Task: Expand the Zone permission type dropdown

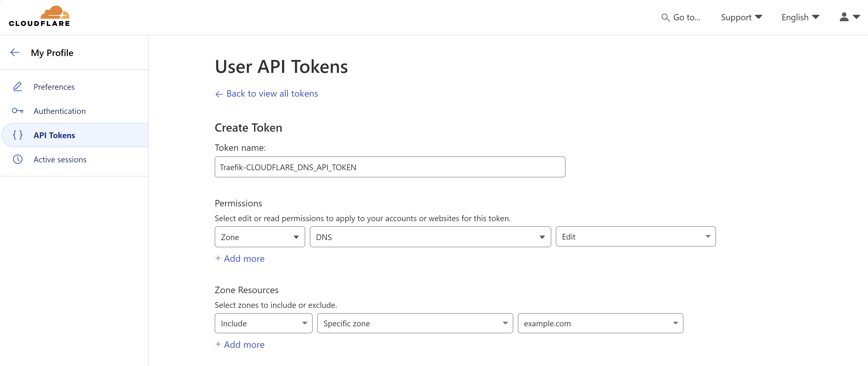Action: click(259, 237)
